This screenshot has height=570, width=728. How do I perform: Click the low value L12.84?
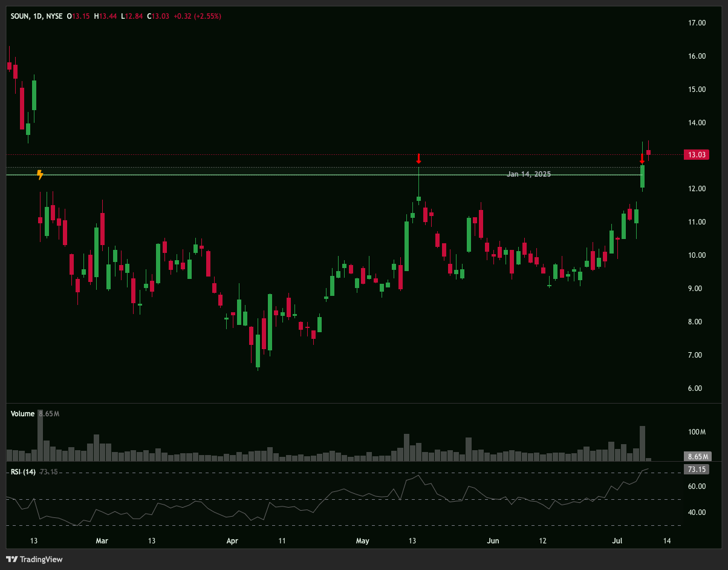click(132, 16)
